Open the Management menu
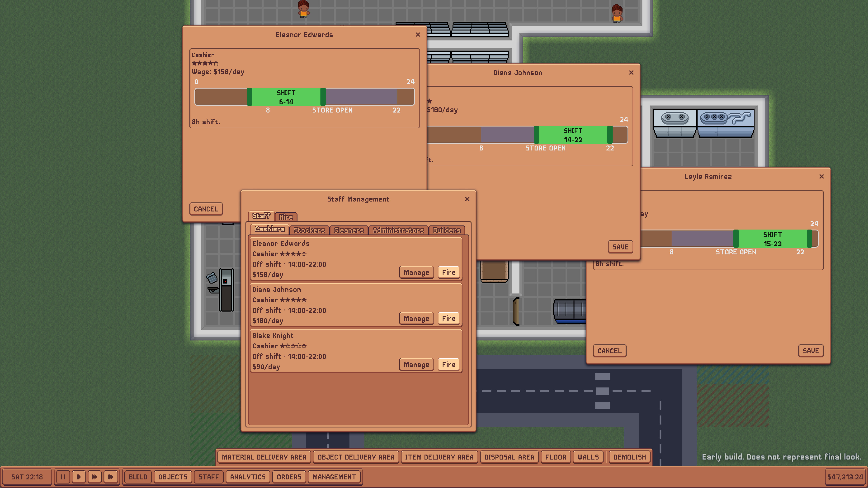 tap(334, 476)
